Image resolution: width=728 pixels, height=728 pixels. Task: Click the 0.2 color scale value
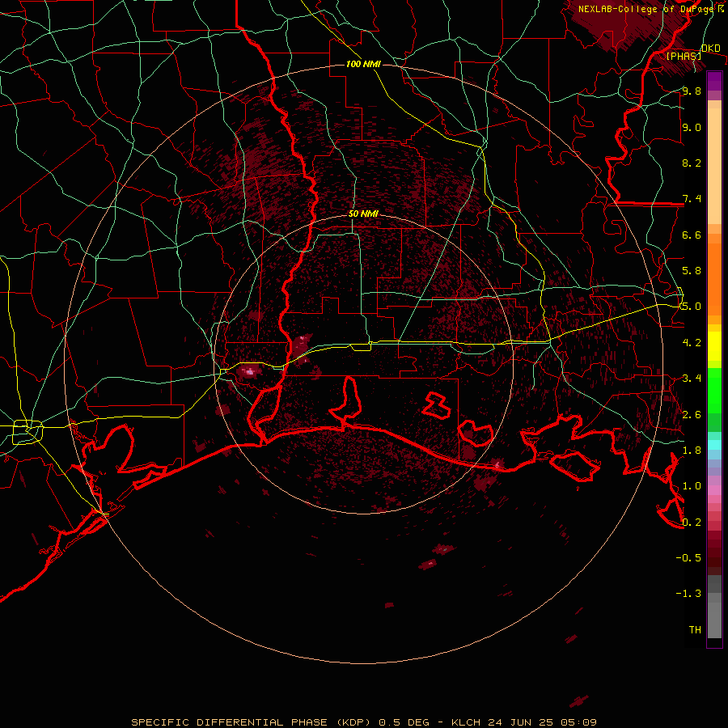click(692, 522)
